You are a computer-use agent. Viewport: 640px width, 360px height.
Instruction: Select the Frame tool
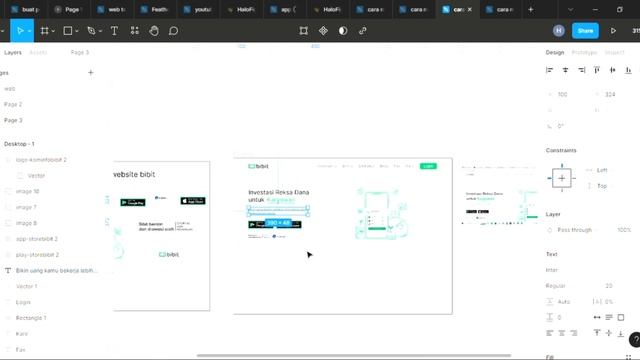click(44, 31)
